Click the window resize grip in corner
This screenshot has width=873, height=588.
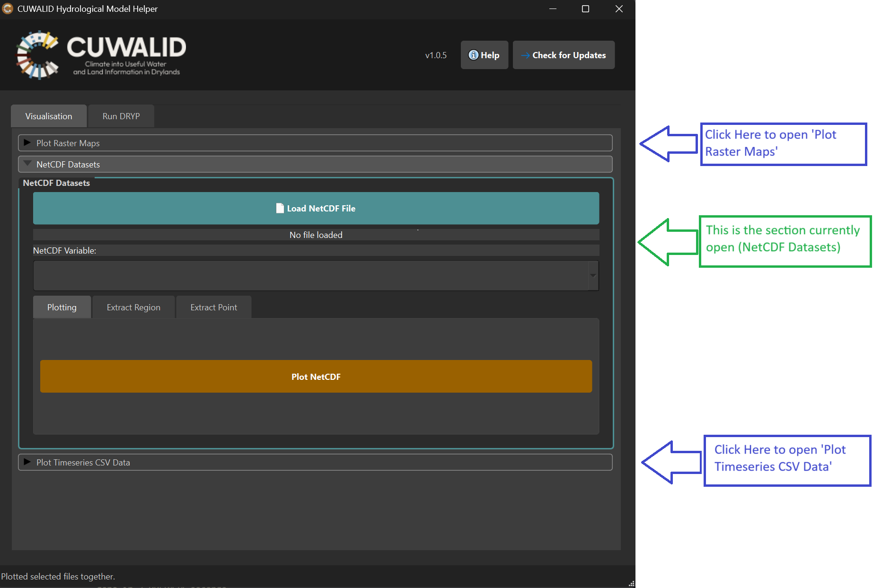click(631, 584)
